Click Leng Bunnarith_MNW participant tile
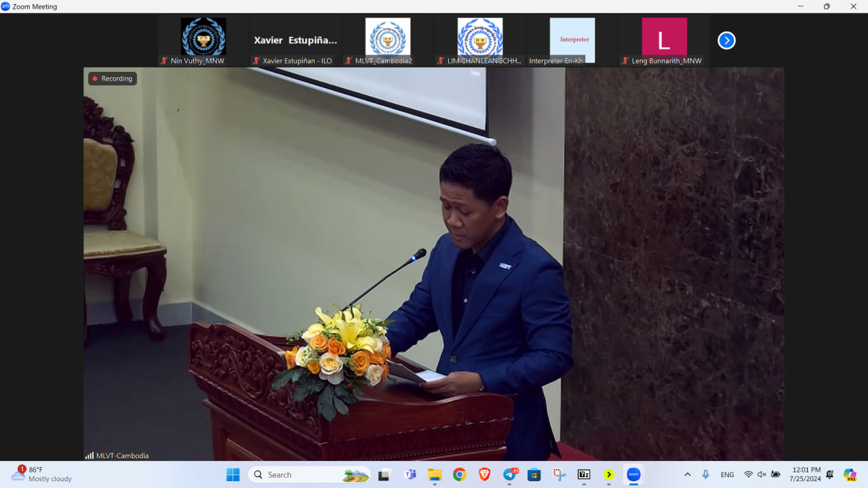Viewport: 868px width, 488px height. click(x=664, y=41)
